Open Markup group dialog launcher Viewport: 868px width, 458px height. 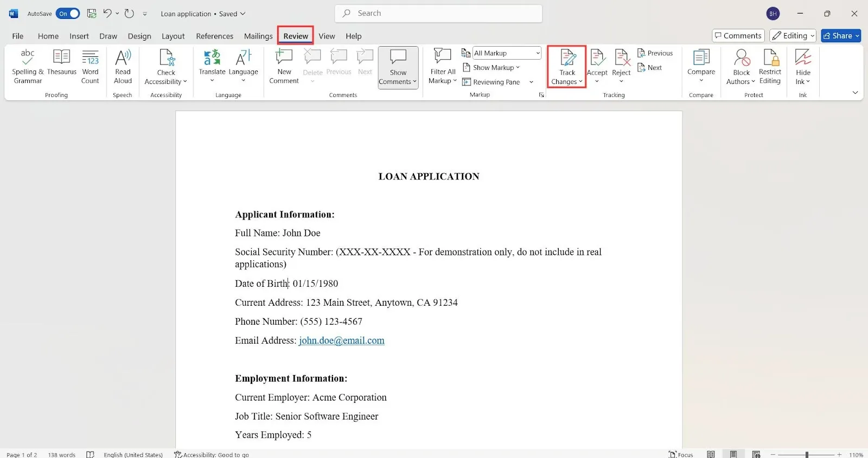click(x=541, y=95)
